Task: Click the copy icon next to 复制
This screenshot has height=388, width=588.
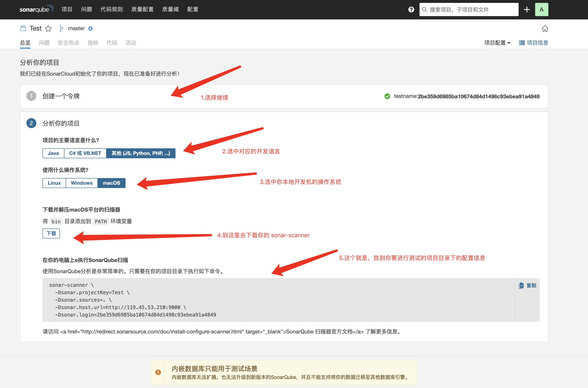Action: click(521, 285)
